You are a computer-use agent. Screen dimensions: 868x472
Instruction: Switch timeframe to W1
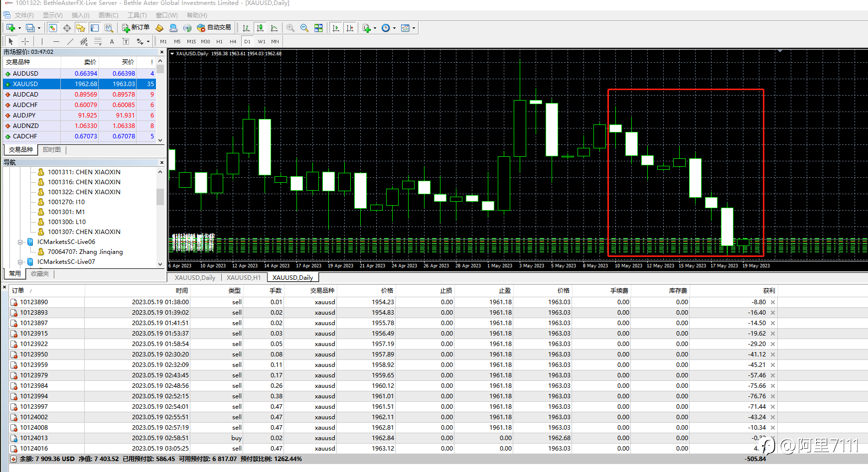(262, 41)
